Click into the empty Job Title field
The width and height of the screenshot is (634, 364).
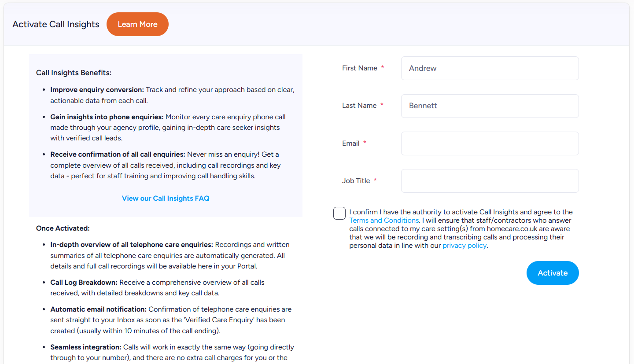490,181
